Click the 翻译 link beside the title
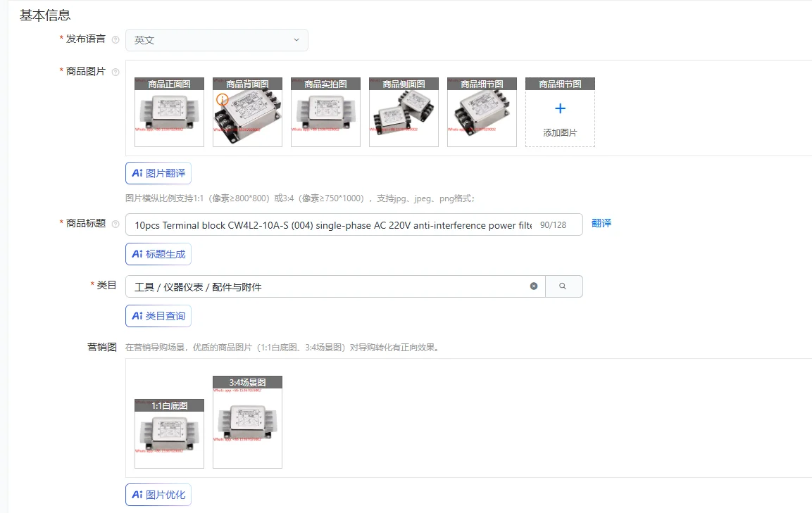This screenshot has width=812, height=513. pyautogui.click(x=601, y=223)
